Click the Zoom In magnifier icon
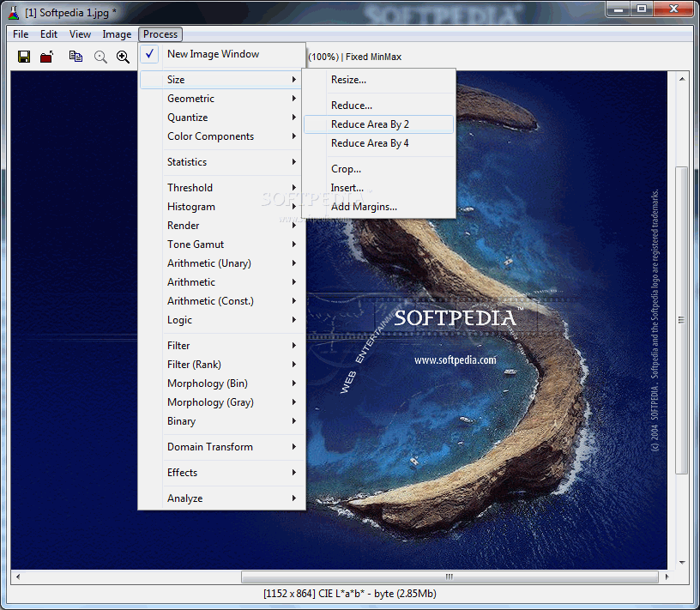Image resolution: width=700 pixels, height=610 pixels. pyautogui.click(x=123, y=57)
